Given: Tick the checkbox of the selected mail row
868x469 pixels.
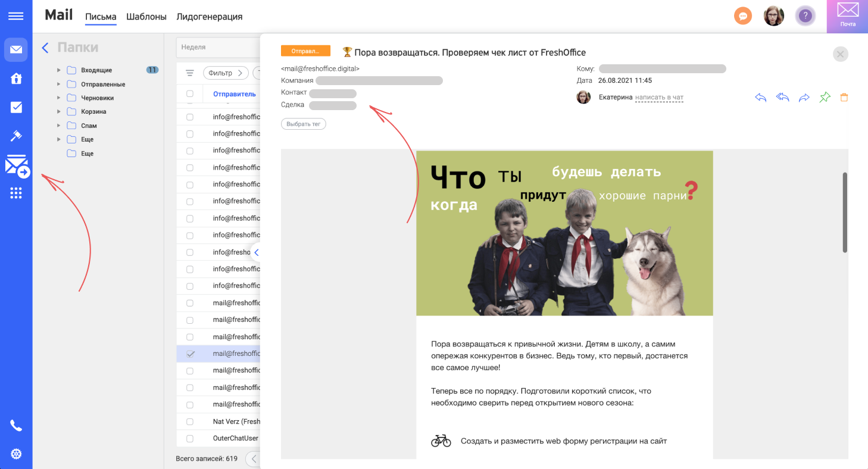Looking at the screenshot, I should [x=189, y=353].
